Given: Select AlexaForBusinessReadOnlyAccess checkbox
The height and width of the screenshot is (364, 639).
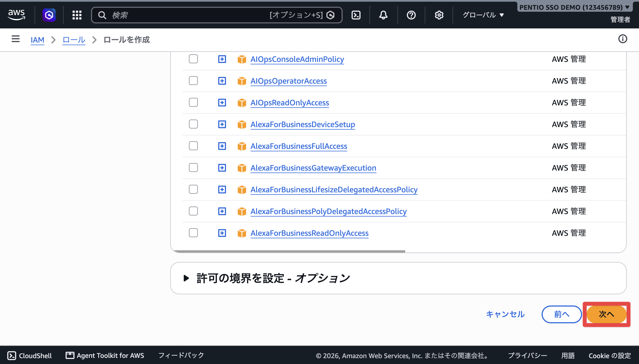Looking at the screenshot, I should [x=193, y=233].
